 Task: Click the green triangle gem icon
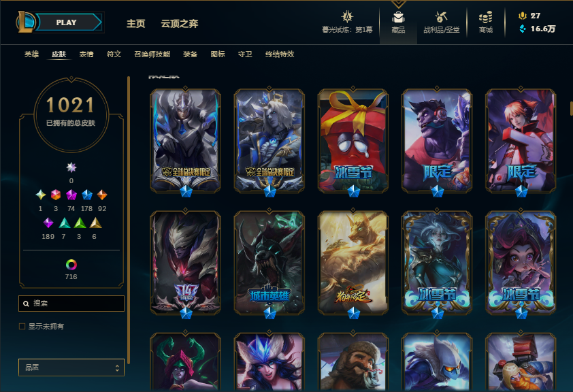pos(80,223)
